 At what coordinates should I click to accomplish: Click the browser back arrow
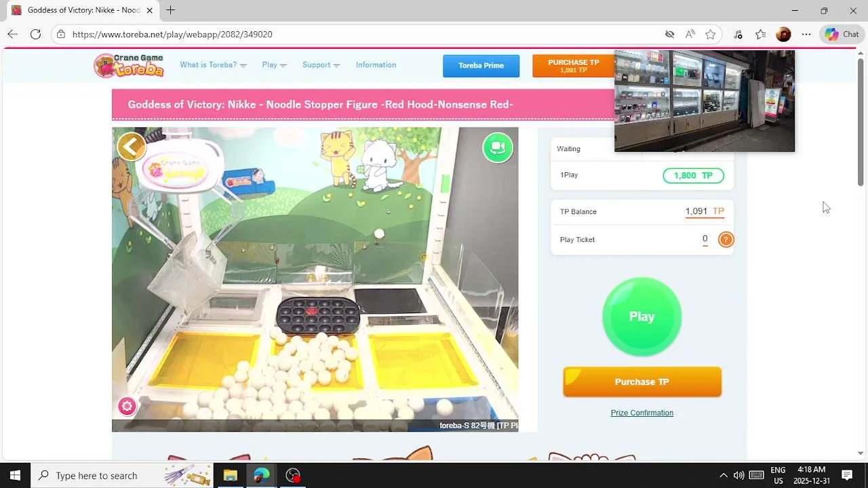(x=12, y=34)
